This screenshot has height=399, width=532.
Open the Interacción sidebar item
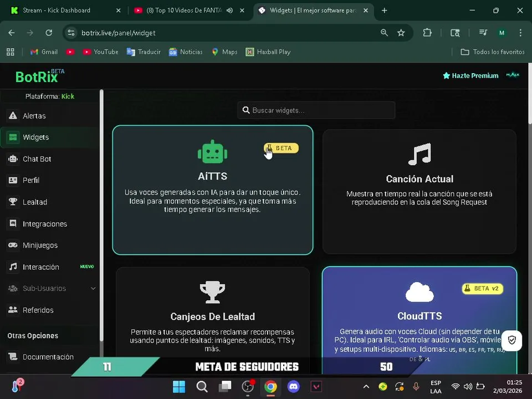tap(49, 267)
